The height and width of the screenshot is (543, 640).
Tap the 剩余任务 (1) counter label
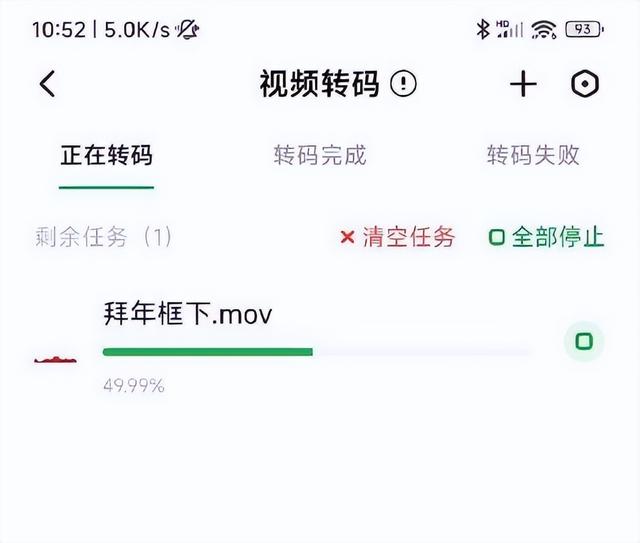pyautogui.click(x=103, y=237)
